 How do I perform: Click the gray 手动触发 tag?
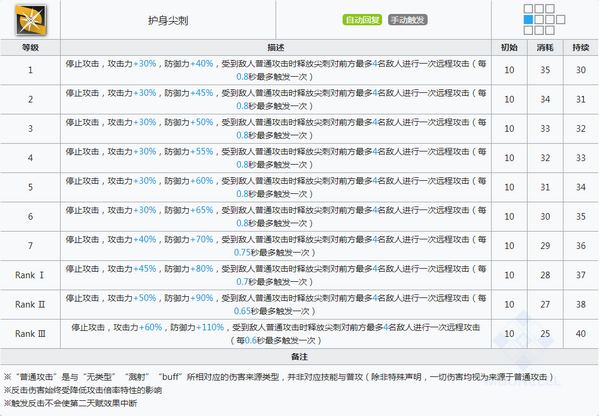[x=408, y=20]
